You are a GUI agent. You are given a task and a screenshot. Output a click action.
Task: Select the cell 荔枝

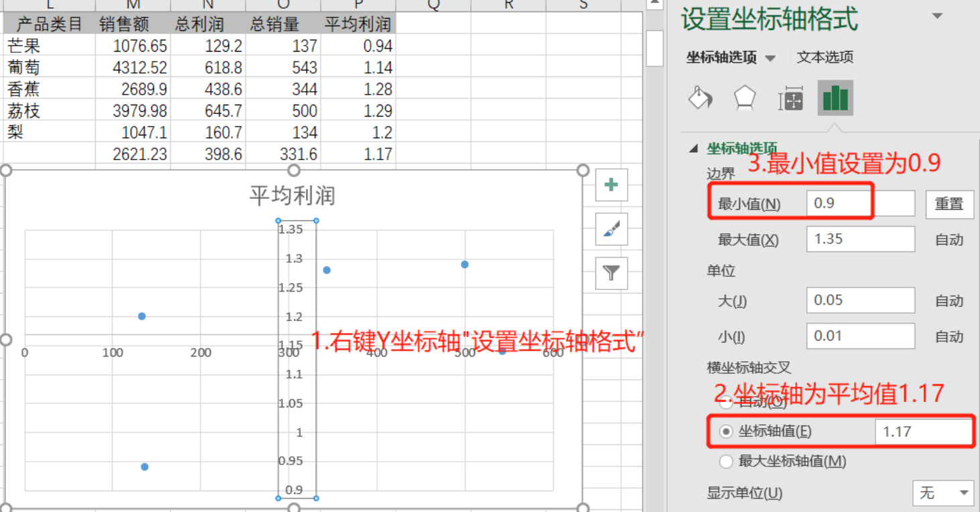coord(49,111)
